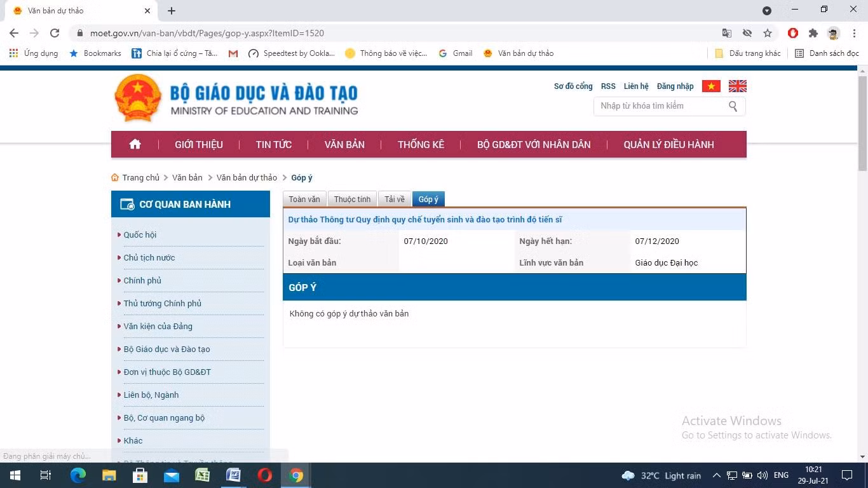Open Excel from the taskbar

pyautogui.click(x=203, y=475)
